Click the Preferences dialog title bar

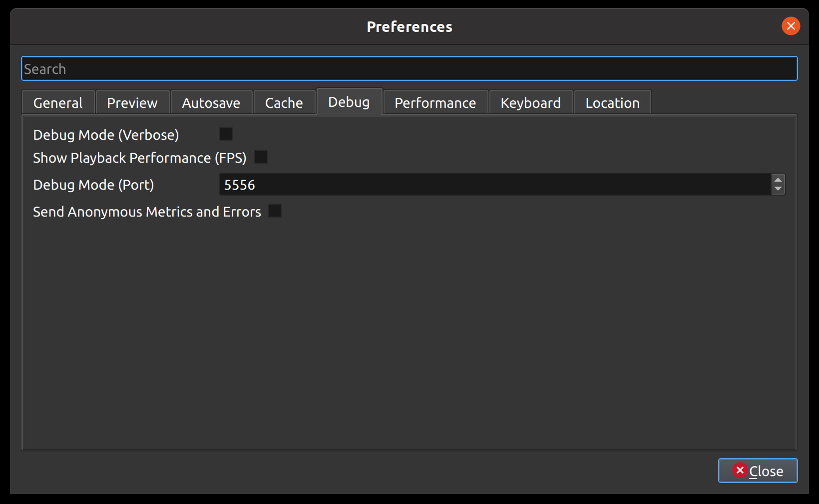pos(409,26)
